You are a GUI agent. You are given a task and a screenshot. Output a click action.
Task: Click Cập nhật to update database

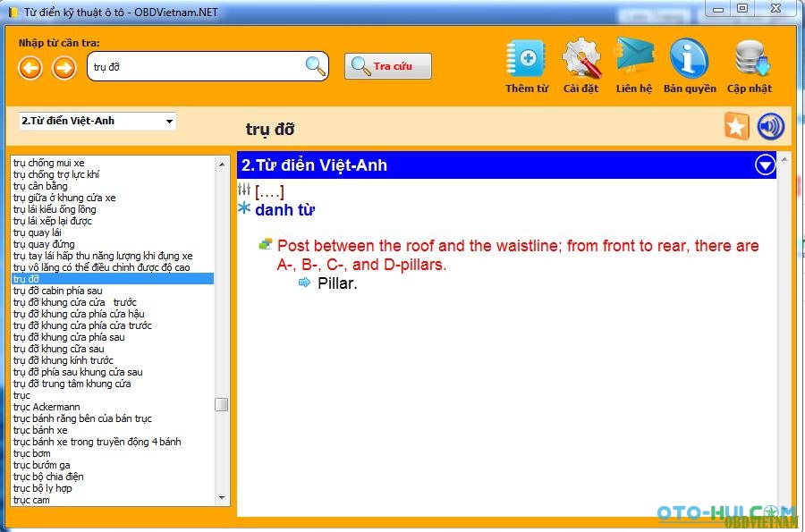tap(750, 65)
